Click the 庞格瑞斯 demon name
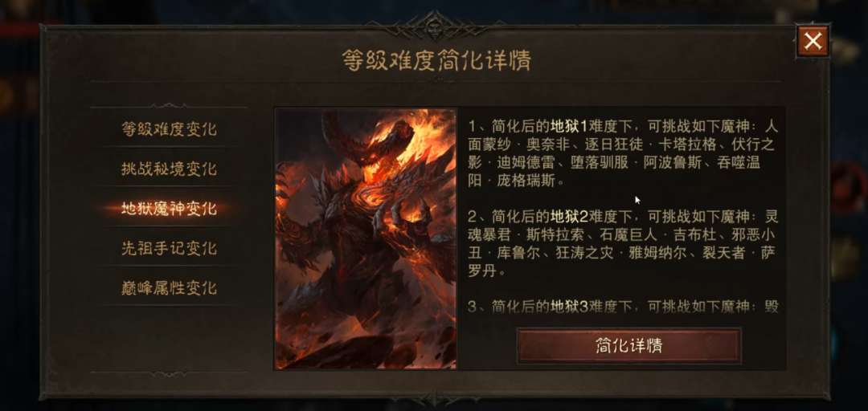The height and width of the screenshot is (411, 868). coord(530,181)
